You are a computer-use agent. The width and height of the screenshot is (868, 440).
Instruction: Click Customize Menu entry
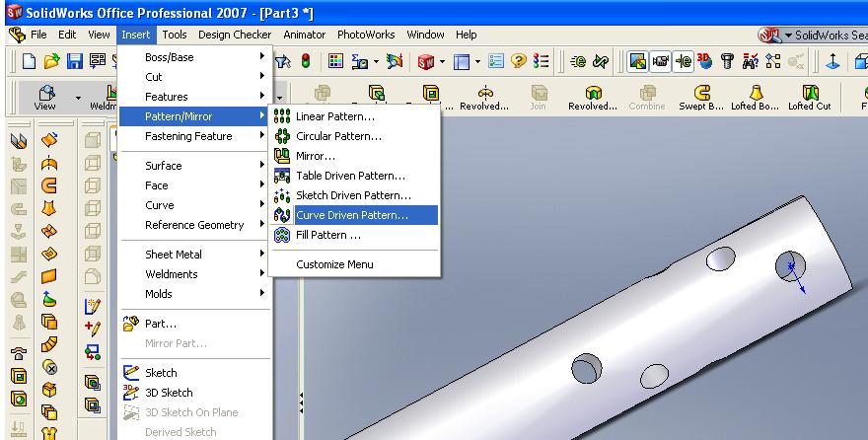point(354,264)
